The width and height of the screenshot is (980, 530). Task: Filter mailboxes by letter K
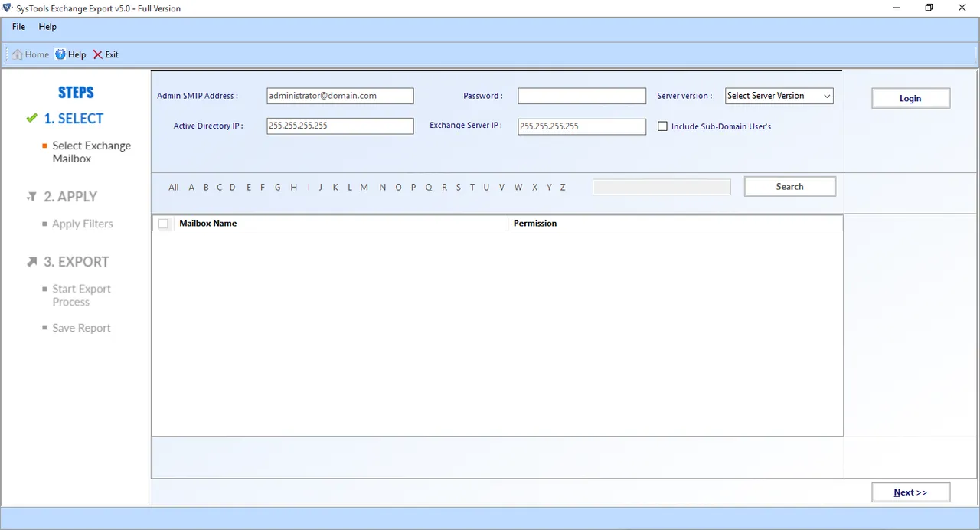click(x=335, y=188)
